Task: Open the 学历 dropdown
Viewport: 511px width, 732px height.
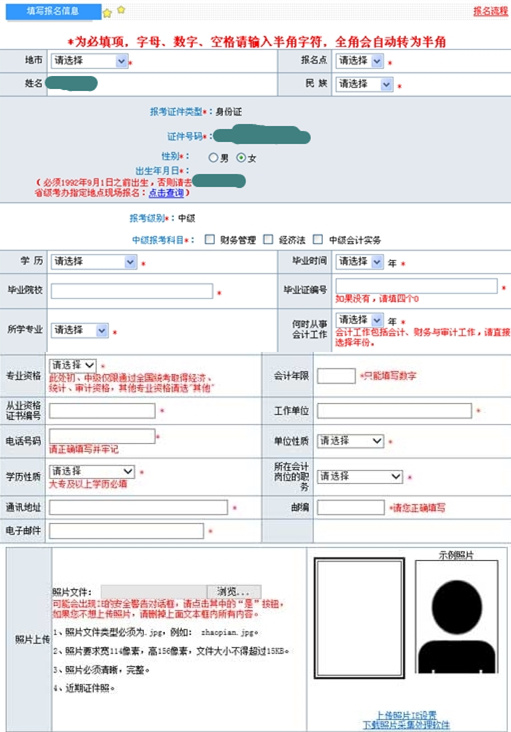Action: [x=94, y=261]
